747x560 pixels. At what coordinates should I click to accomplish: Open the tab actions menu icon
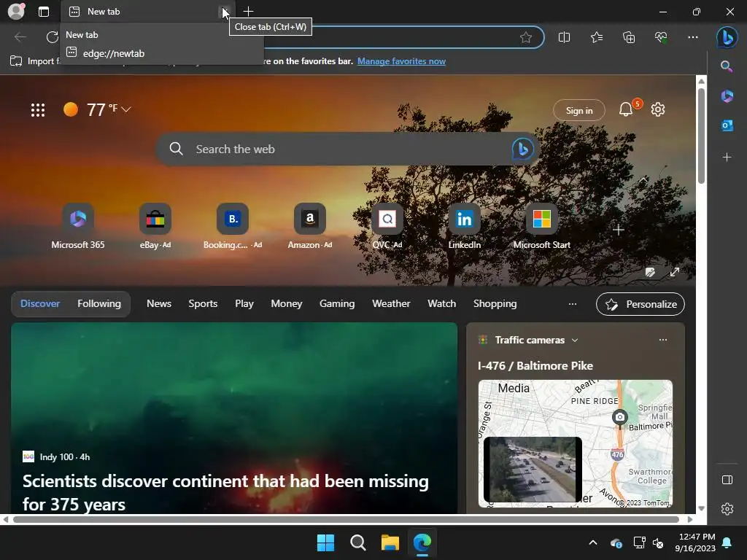[44, 12]
